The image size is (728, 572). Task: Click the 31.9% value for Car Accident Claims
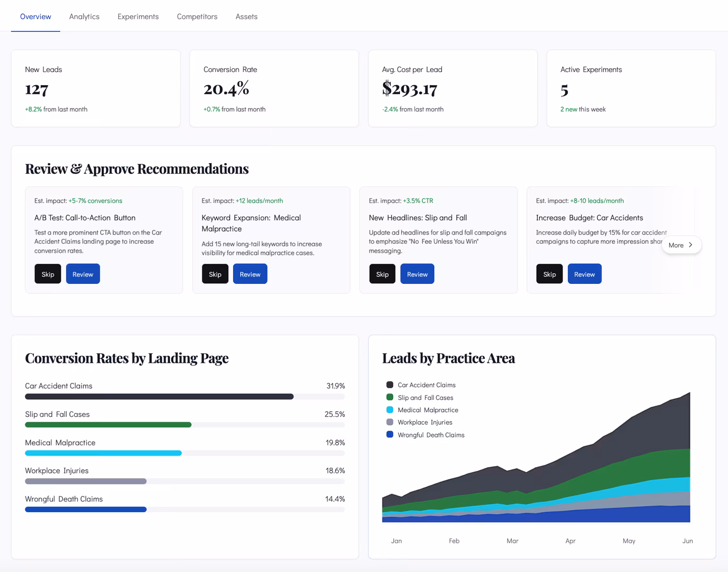pyautogui.click(x=335, y=386)
